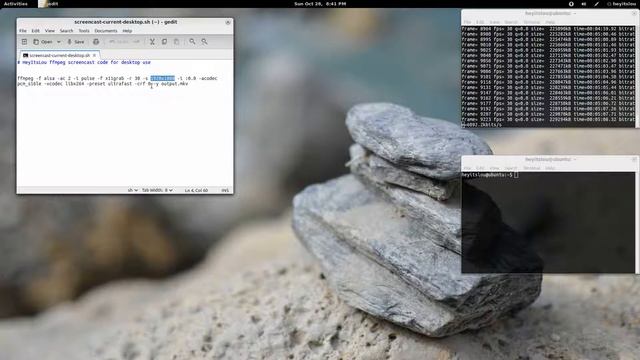Click the highlighted resolution value in the command
Image resolution: width=640 pixels, height=360 pixels.
coord(162,78)
